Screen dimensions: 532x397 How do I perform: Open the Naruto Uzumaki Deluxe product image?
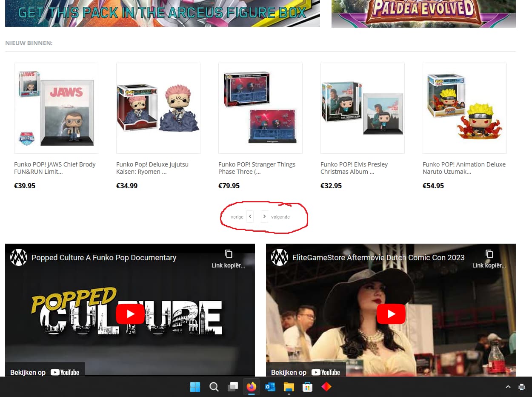(x=465, y=108)
